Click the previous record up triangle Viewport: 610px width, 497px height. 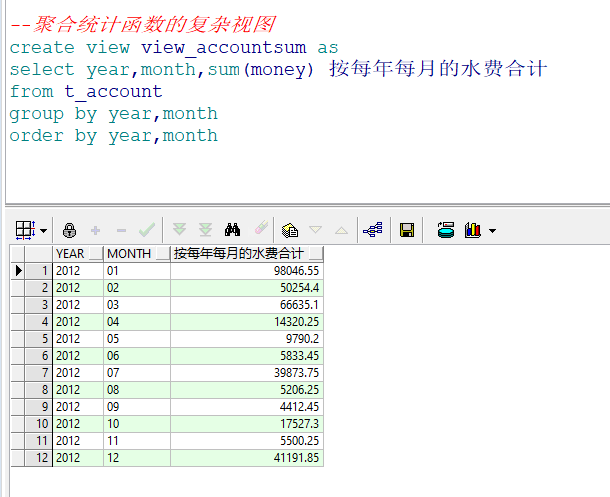[x=341, y=230]
